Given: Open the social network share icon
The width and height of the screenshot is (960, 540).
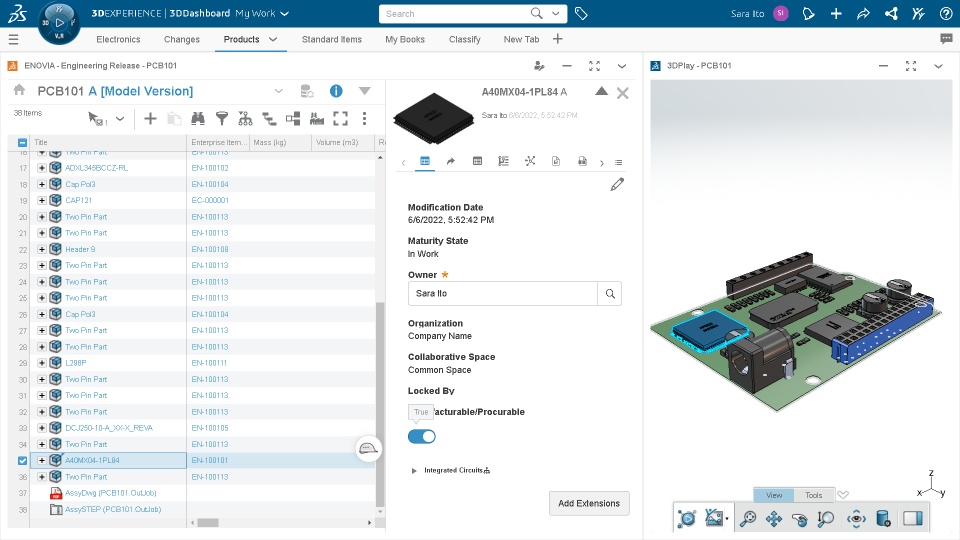Looking at the screenshot, I should [891, 13].
